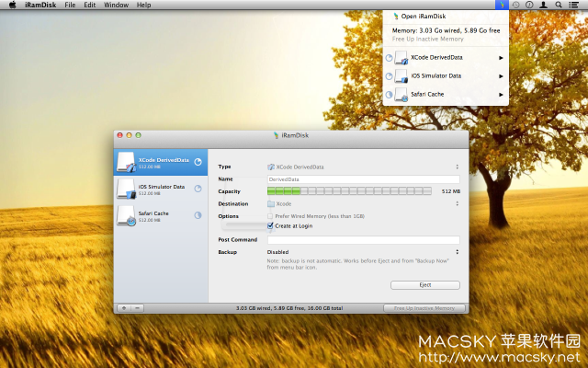
Task: Click the Xcode icon in Type field
Action: pyautogui.click(x=271, y=167)
